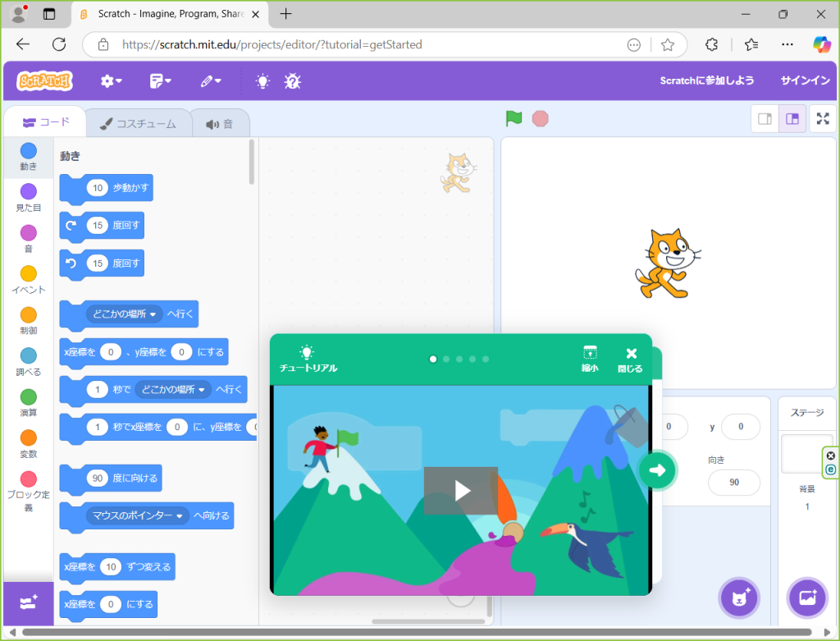Click the add extension button at bottom left

28,603
